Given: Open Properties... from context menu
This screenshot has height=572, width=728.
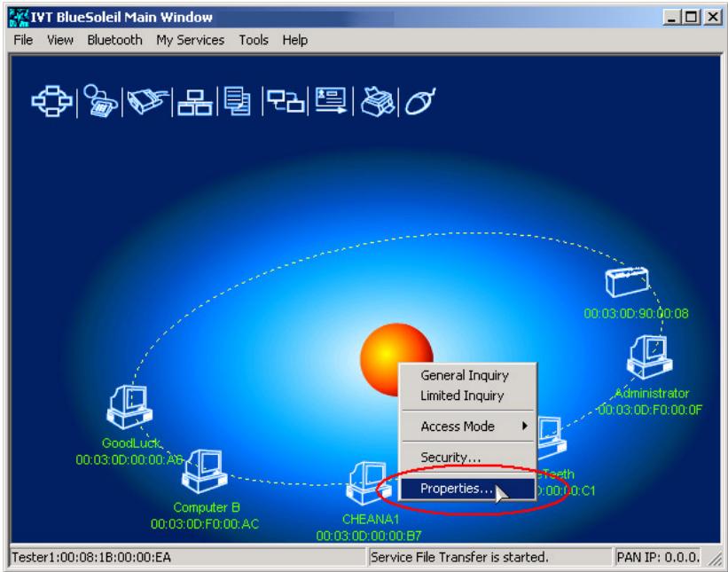Looking at the screenshot, I should (468, 489).
